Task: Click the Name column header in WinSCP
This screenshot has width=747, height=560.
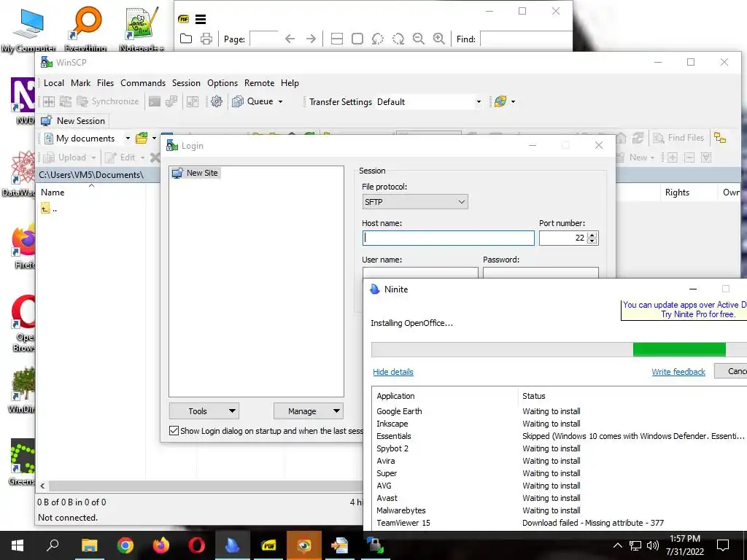Action: [90, 192]
